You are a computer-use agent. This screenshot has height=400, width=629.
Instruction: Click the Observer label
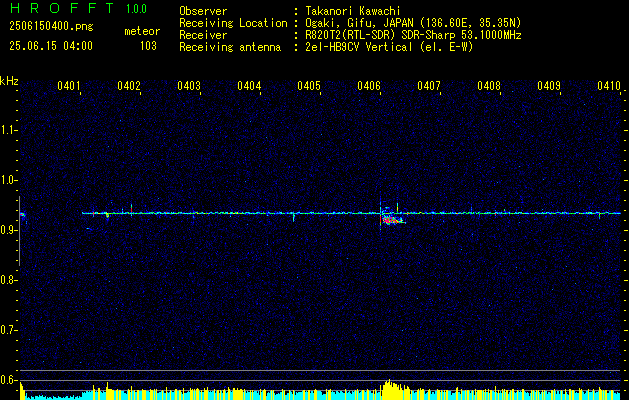tap(203, 11)
